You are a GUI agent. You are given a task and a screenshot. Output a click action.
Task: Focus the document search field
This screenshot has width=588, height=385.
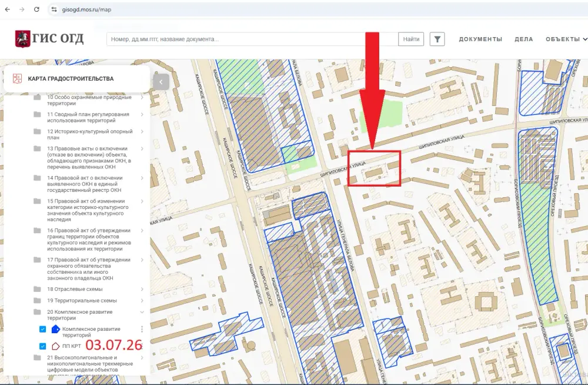252,39
